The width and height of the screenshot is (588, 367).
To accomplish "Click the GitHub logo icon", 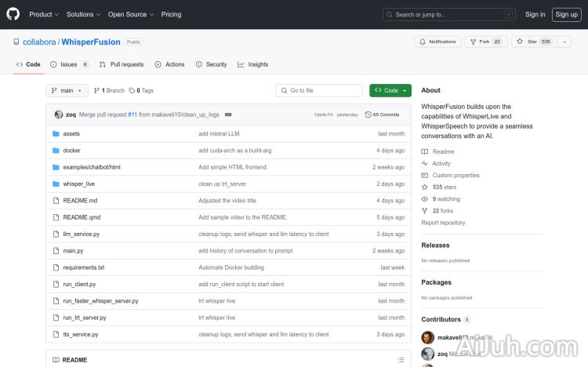I will (x=14, y=14).
